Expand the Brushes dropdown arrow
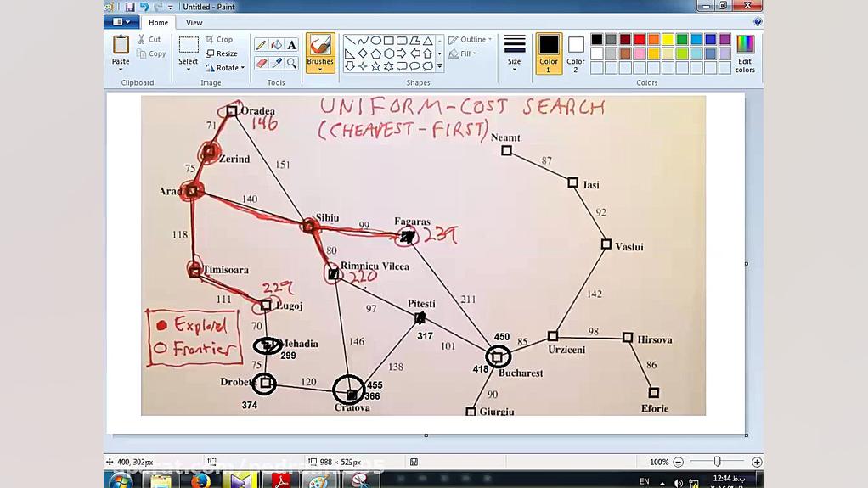This screenshot has width=868, height=488. (x=320, y=69)
